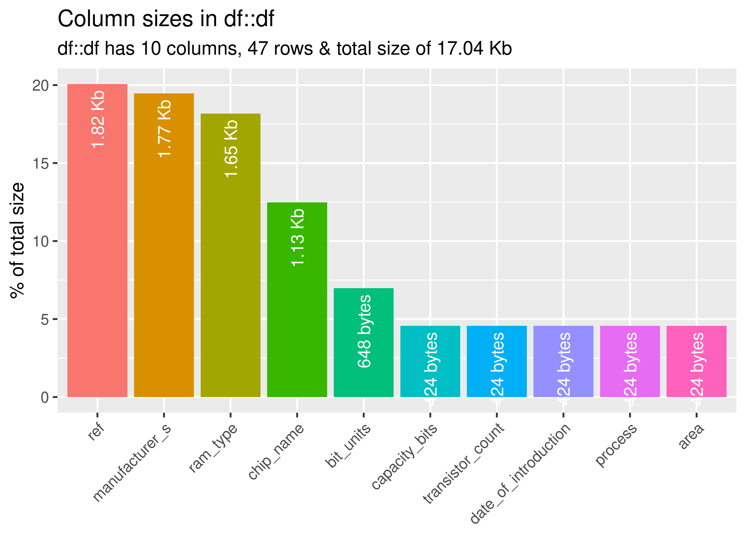Click the teal-green bit_units bar
The image size is (746, 560).
(363, 343)
